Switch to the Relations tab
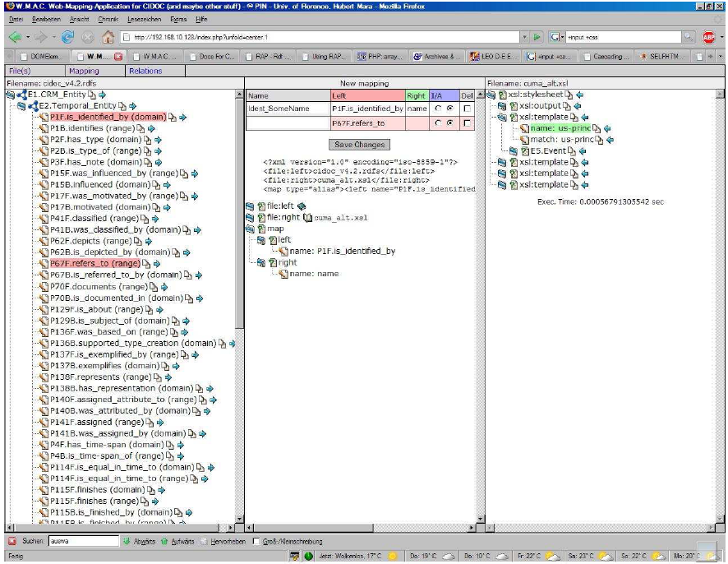 (x=145, y=71)
